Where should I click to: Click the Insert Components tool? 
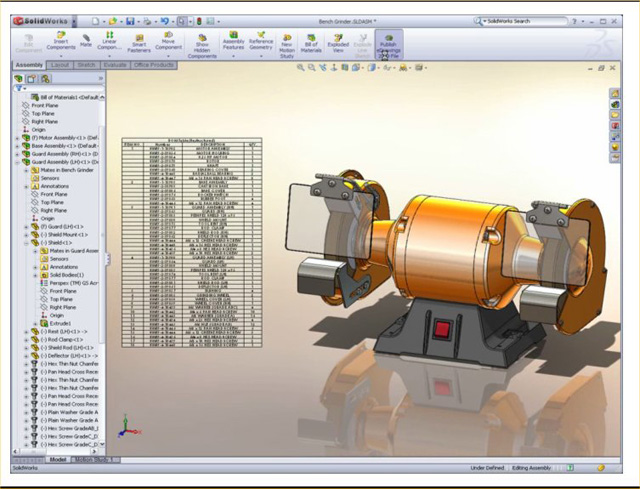(x=63, y=42)
